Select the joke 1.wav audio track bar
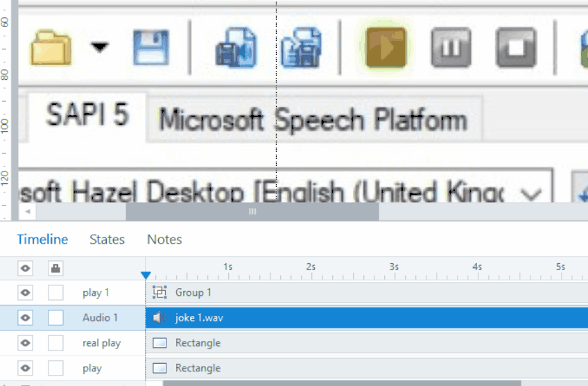The height and width of the screenshot is (386, 588). pos(367,318)
